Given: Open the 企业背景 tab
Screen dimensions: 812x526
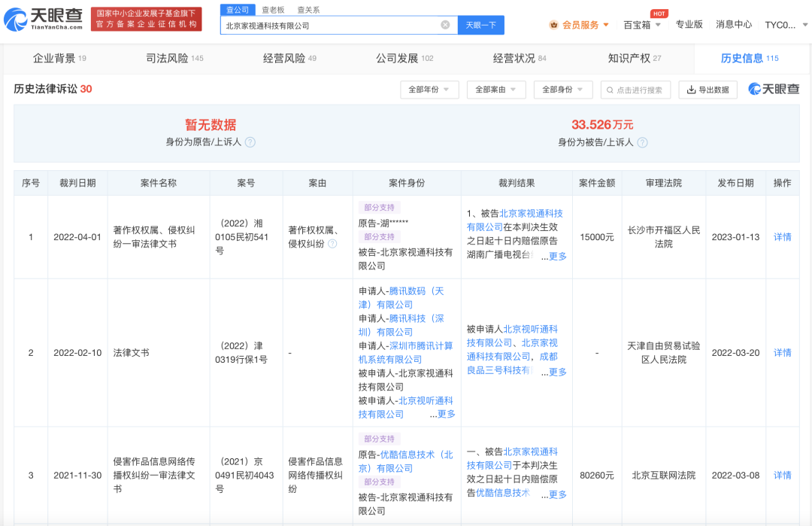Looking at the screenshot, I should point(59,58).
